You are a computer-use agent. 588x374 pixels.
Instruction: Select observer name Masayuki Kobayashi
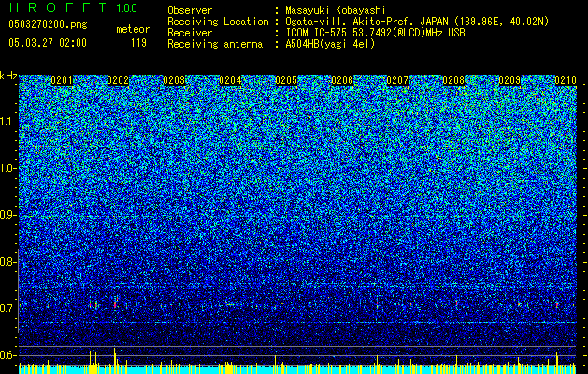pyautogui.click(x=335, y=10)
